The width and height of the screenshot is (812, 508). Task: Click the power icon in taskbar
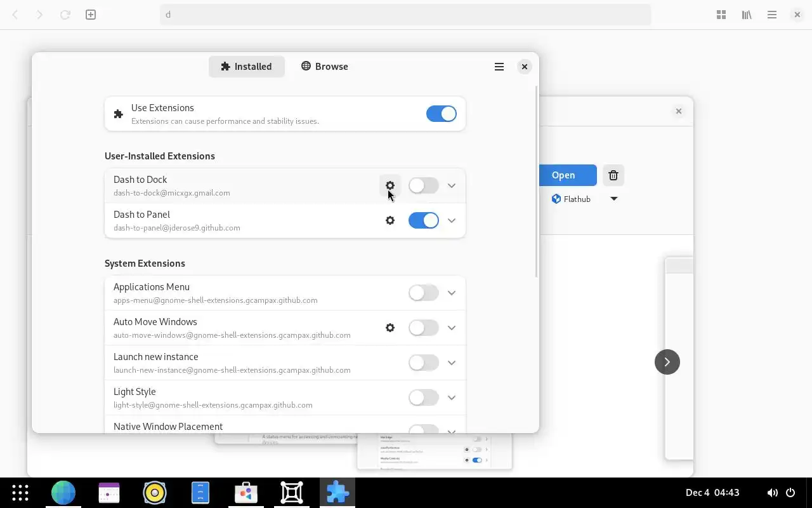point(790,493)
